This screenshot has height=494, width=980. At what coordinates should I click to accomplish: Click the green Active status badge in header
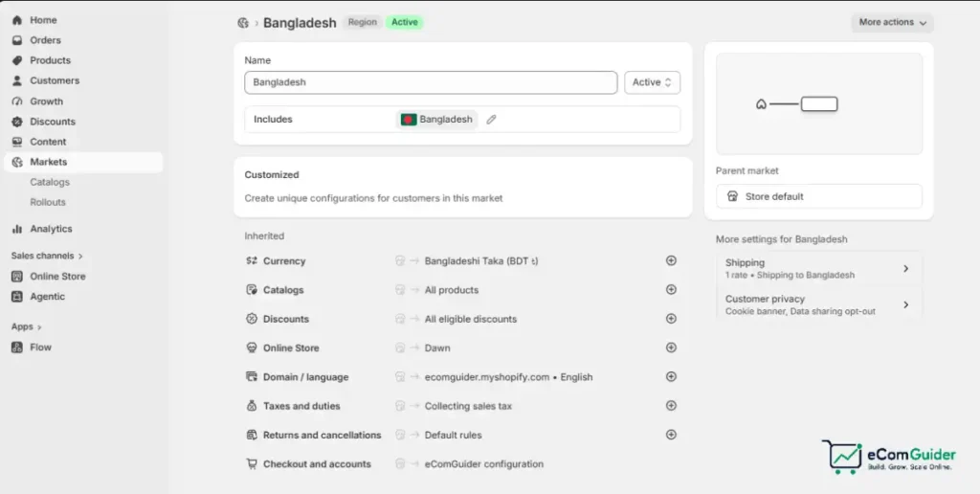click(405, 23)
